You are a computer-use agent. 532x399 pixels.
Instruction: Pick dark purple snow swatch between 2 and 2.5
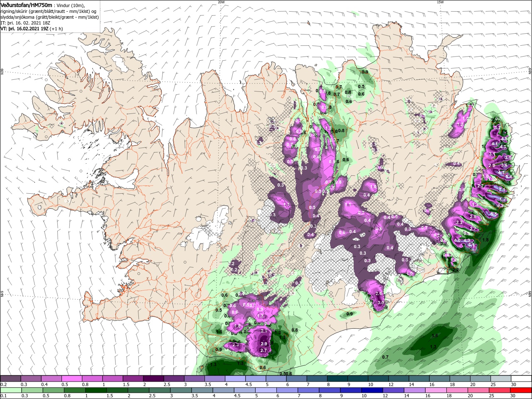153,379
